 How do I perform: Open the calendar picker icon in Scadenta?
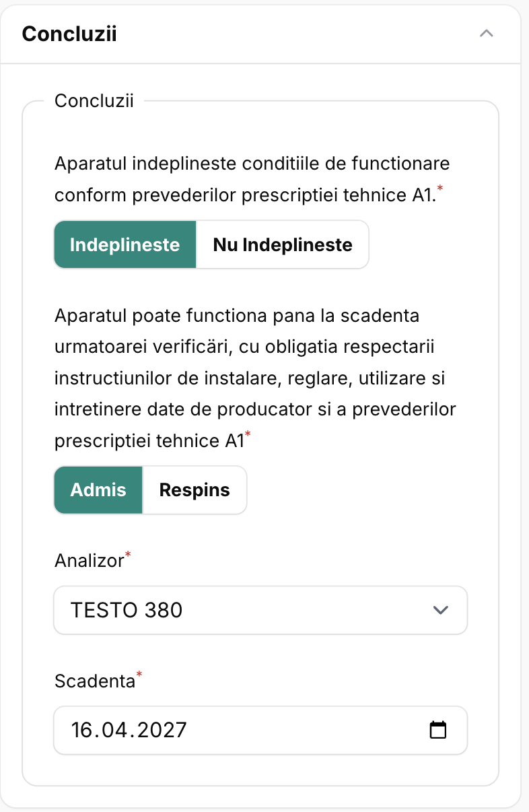tap(438, 730)
